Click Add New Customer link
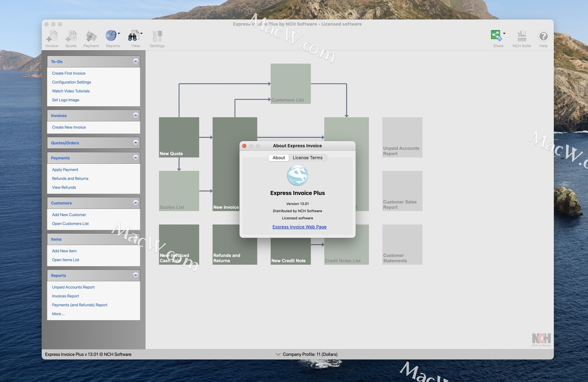 69,215
